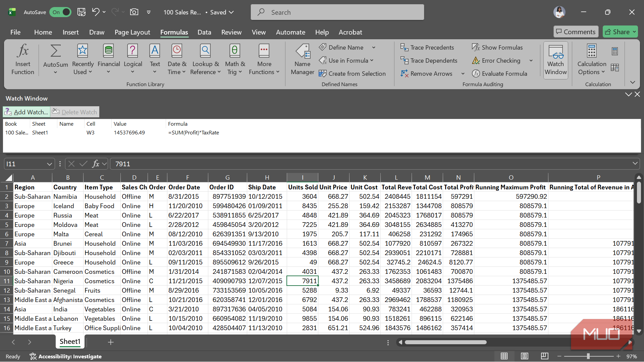Open the Comments pane
644x362 pixels.
click(x=576, y=32)
